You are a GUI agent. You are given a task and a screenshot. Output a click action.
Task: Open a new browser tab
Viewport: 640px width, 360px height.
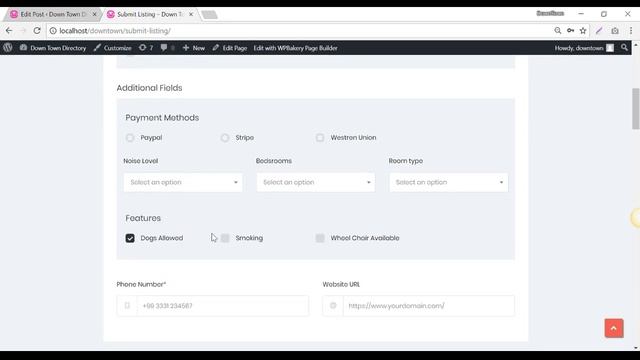tap(209, 15)
